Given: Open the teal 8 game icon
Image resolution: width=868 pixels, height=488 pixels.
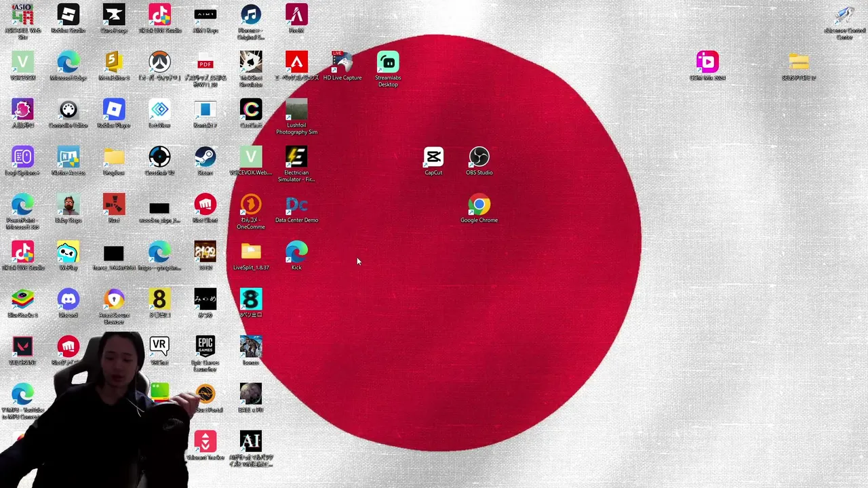Looking at the screenshot, I should tap(251, 300).
